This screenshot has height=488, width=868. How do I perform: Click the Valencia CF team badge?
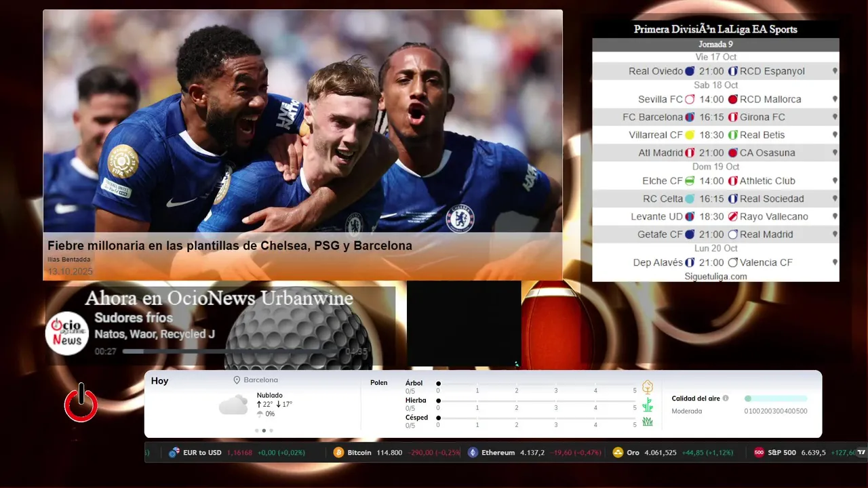click(732, 262)
